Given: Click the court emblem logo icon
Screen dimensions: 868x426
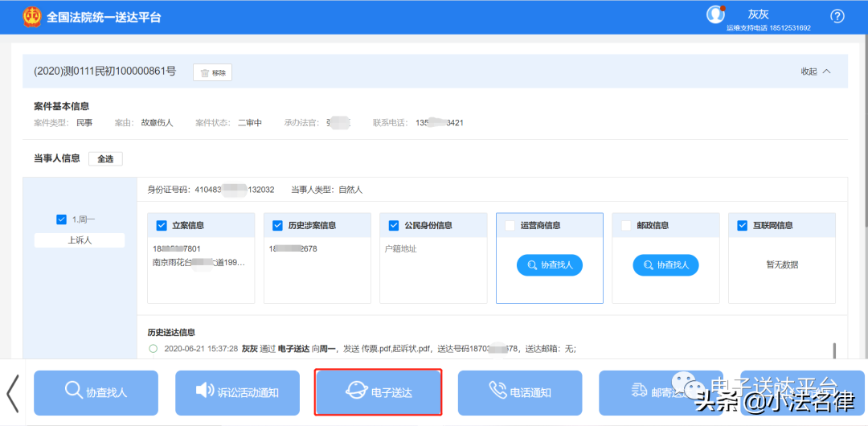Looking at the screenshot, I should click(32, 17).
